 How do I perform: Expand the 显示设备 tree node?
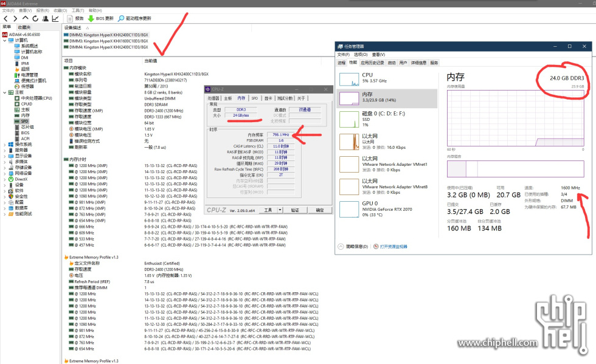(x=5, y=156)
